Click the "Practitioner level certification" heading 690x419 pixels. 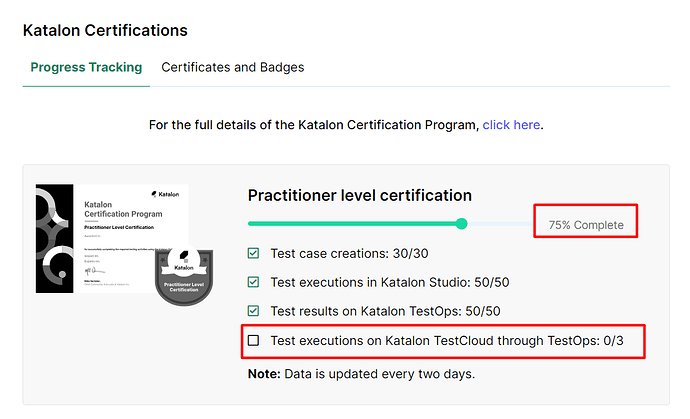point(359,195)
